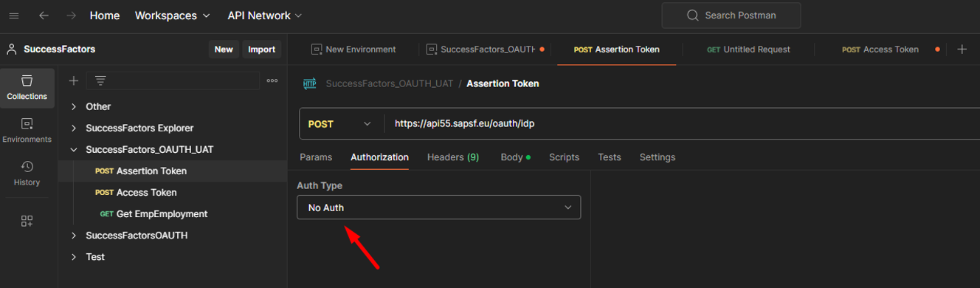Expand the SuccessFactorsOAUTH collection
Screen dimensions: 980x288
(x=74, y=236)
